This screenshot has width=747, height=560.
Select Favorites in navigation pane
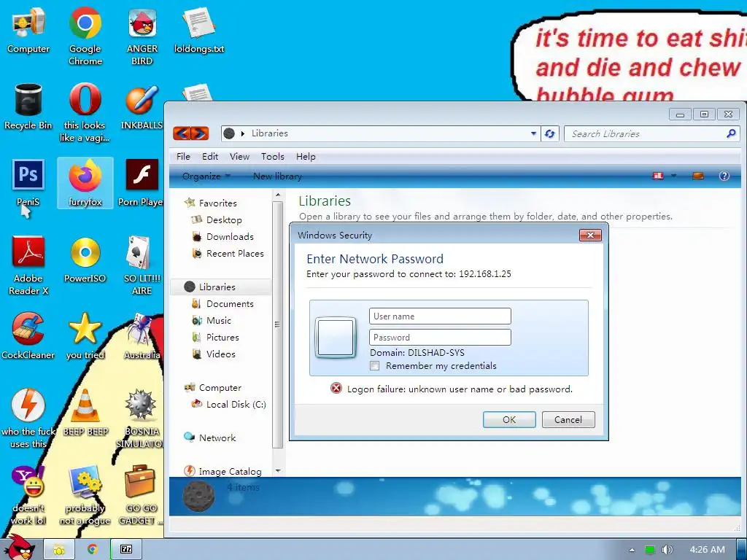point(217,203)
